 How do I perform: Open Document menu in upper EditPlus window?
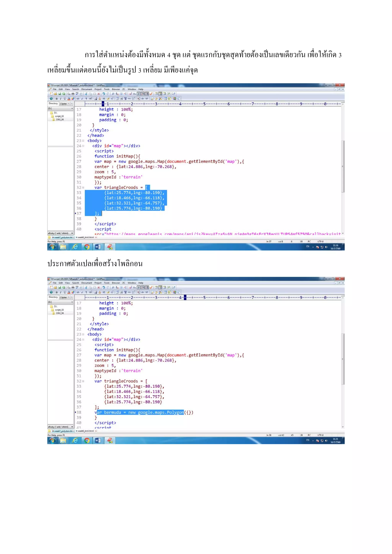coord(86,89)
